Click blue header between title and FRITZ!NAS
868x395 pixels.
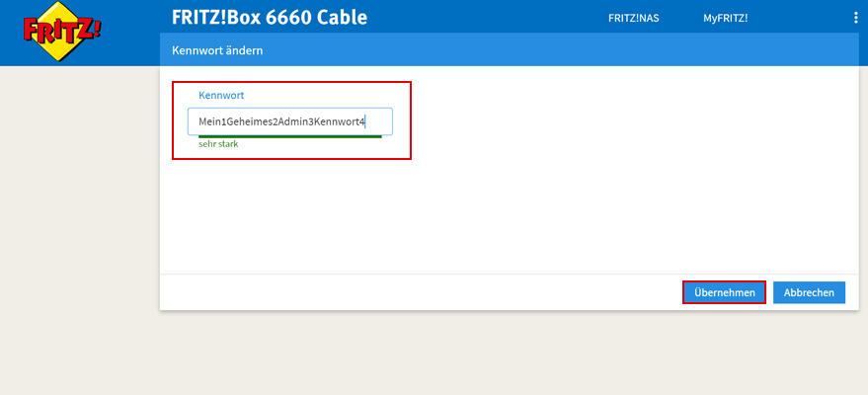click(474, 18)
